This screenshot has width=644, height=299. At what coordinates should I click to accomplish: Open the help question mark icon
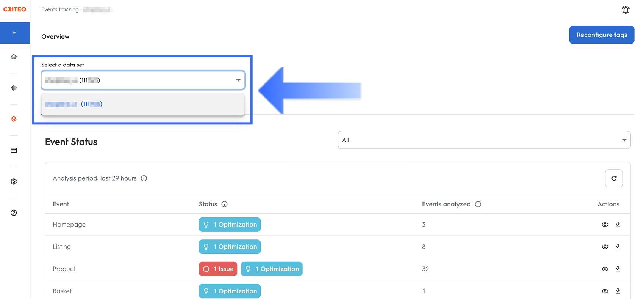[14, 213]
